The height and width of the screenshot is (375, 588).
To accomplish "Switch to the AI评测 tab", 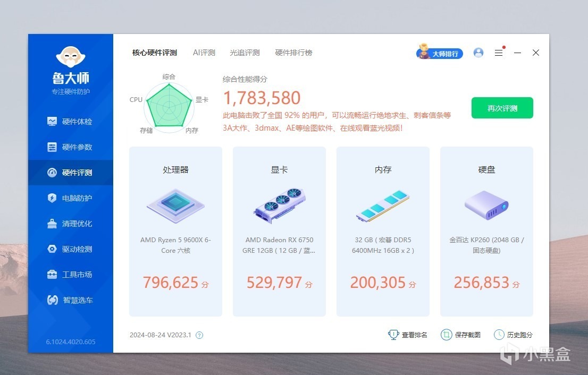I will click(x=204, y=53).
